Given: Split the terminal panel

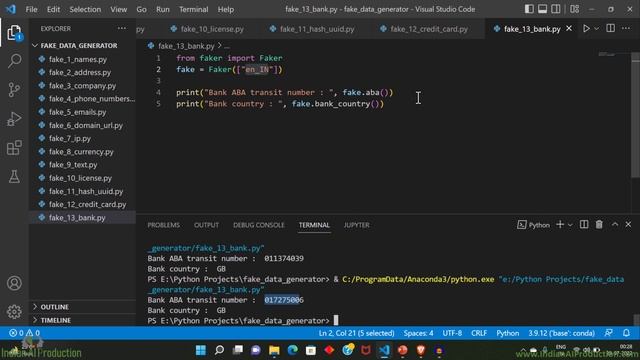Looking at the screenshot, I should [x=584, y=224].
